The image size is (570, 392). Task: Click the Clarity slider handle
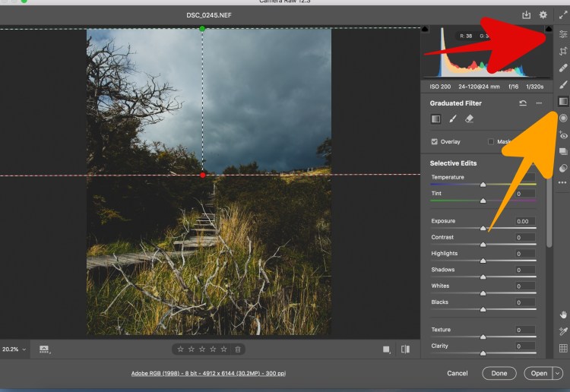point(483,352)
